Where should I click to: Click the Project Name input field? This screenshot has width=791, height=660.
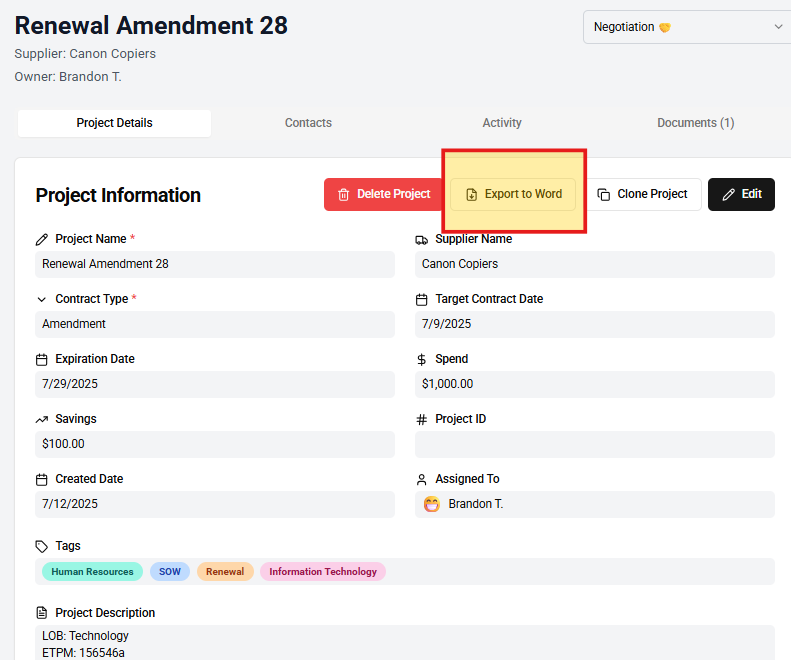point(215,264)
